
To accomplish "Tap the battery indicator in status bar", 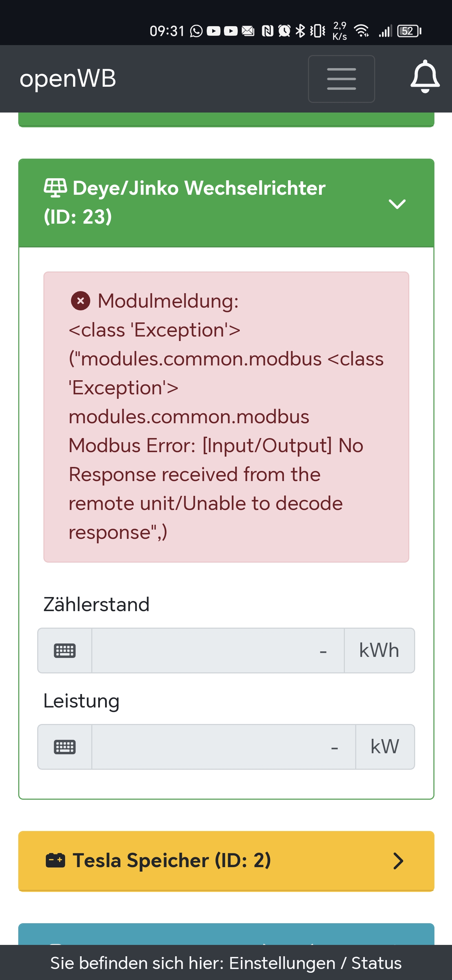I will pyautogui.click(x=409, y=31).
